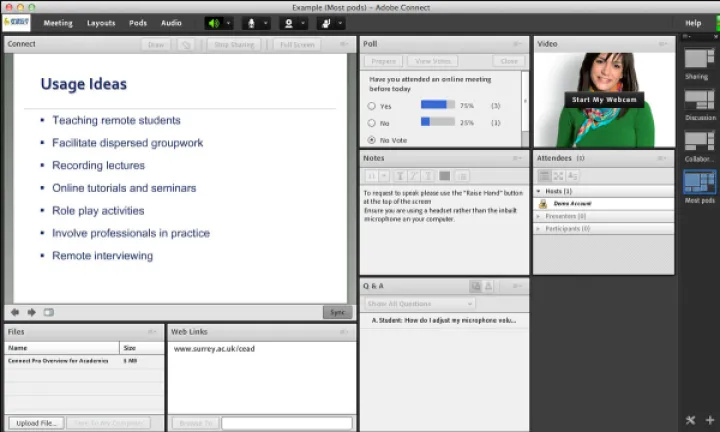Open the speaker options dropdown arrow
Viewport: 720px width, 432px height.
229,22
